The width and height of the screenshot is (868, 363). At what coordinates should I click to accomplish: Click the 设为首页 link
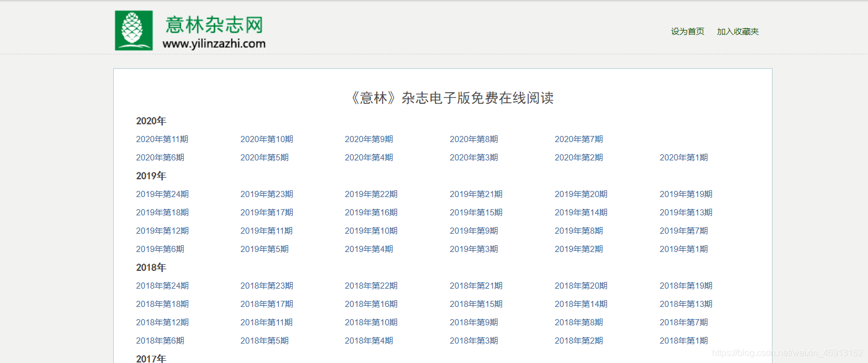tap(688, 32)
